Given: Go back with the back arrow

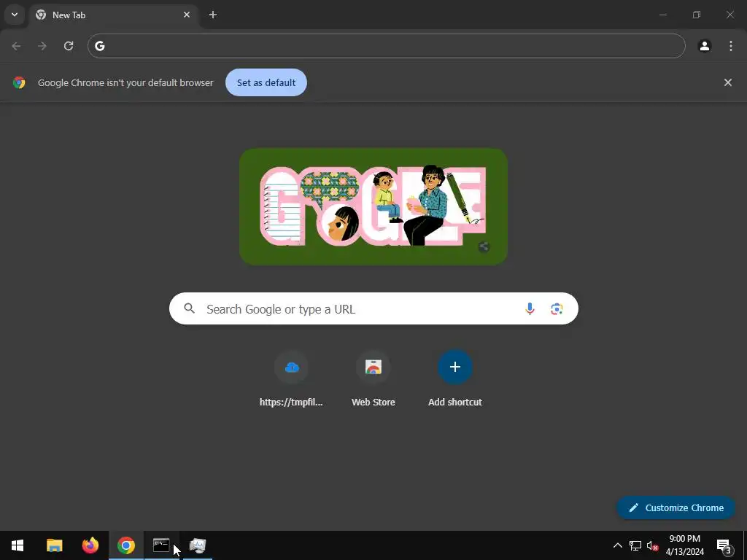Looking at the screenshot, I should pos(16,46).
